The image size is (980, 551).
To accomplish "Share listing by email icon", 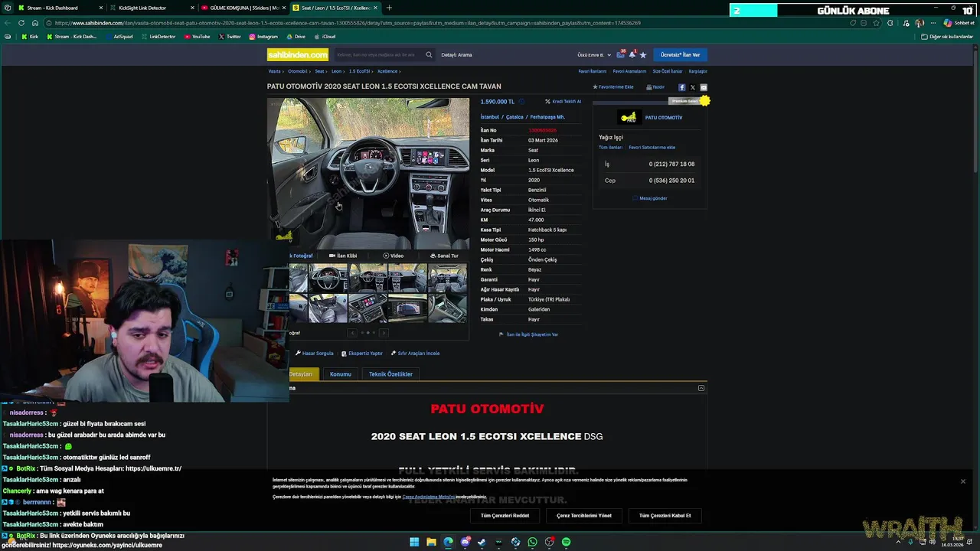I will click(704, 87).
